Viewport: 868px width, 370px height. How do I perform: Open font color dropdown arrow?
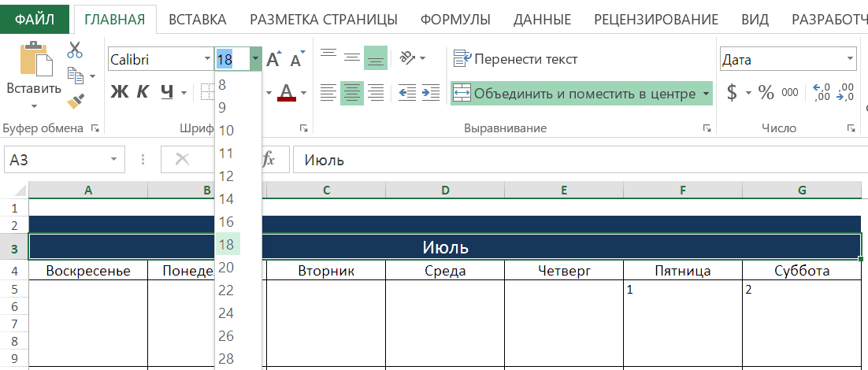304,92
